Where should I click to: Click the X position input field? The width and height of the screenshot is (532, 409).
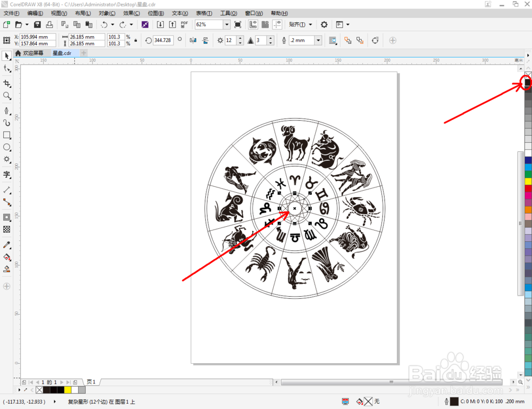pyautogui.click(x=38, y=37)
